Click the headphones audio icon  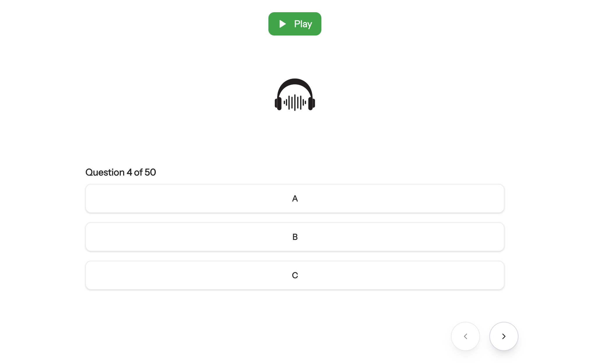295,95
